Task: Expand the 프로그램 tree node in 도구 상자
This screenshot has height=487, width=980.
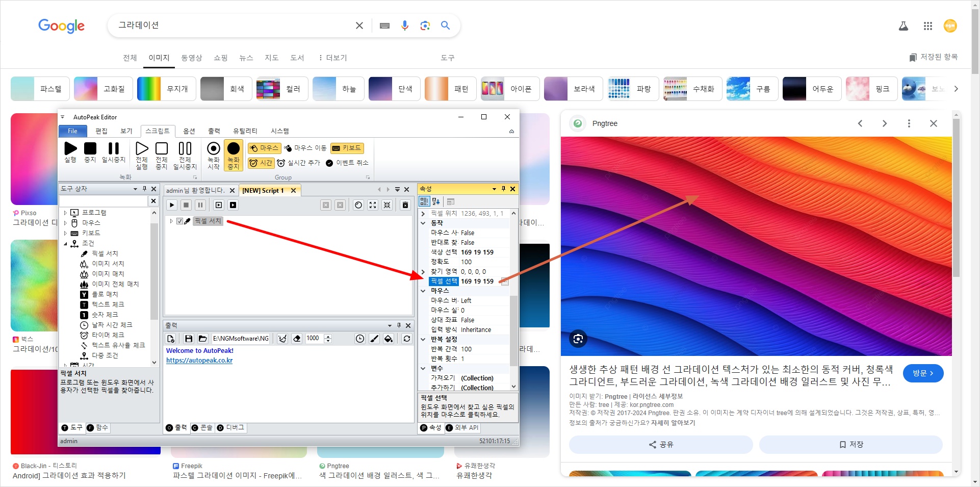Action: point(65,213)
